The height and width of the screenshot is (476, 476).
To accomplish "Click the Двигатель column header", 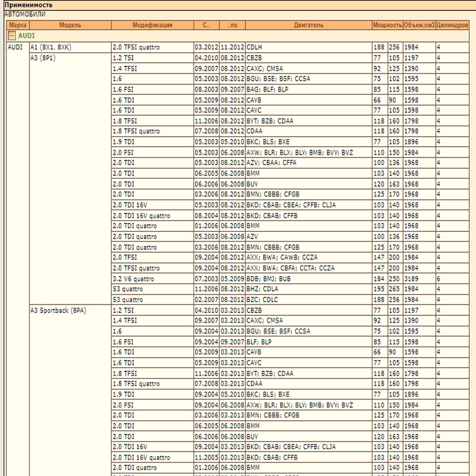I will pos(309,25).
